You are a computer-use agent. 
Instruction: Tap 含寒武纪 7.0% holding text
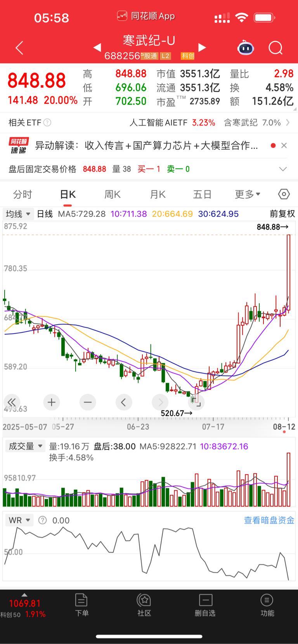(x=252, y=122)
